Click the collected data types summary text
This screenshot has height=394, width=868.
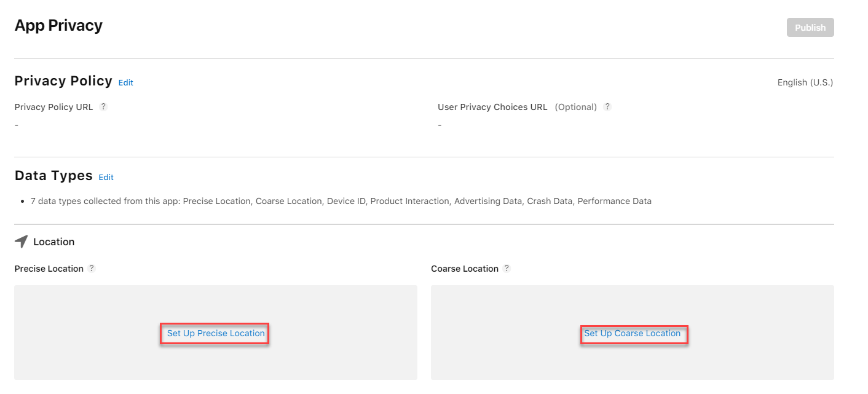point(341,201)
